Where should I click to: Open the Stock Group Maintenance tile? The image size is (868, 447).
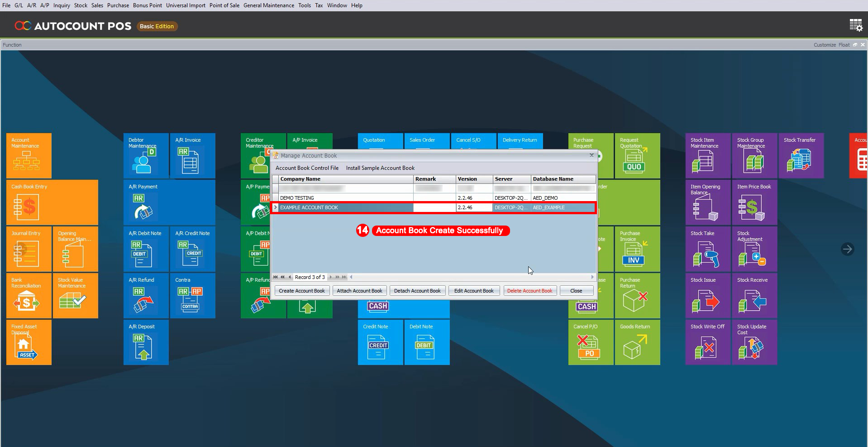(755, 155)
